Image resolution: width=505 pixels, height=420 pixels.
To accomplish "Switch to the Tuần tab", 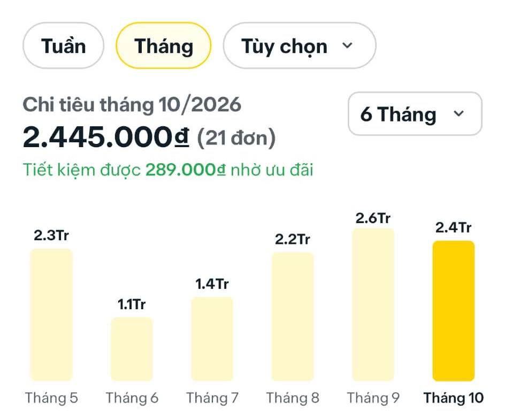I will (x=64, y=45).
